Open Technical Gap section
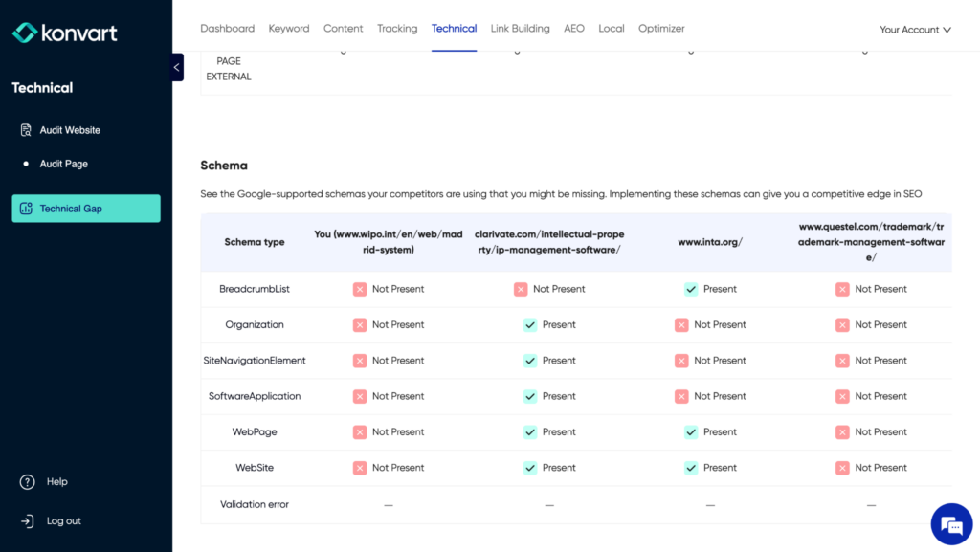This screenshot has width=980, height=552. point(86,209)
